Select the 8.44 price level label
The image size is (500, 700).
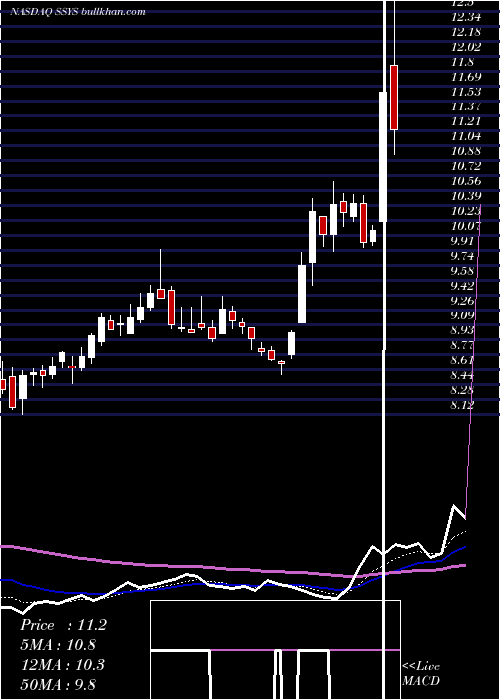click(462, 375)
